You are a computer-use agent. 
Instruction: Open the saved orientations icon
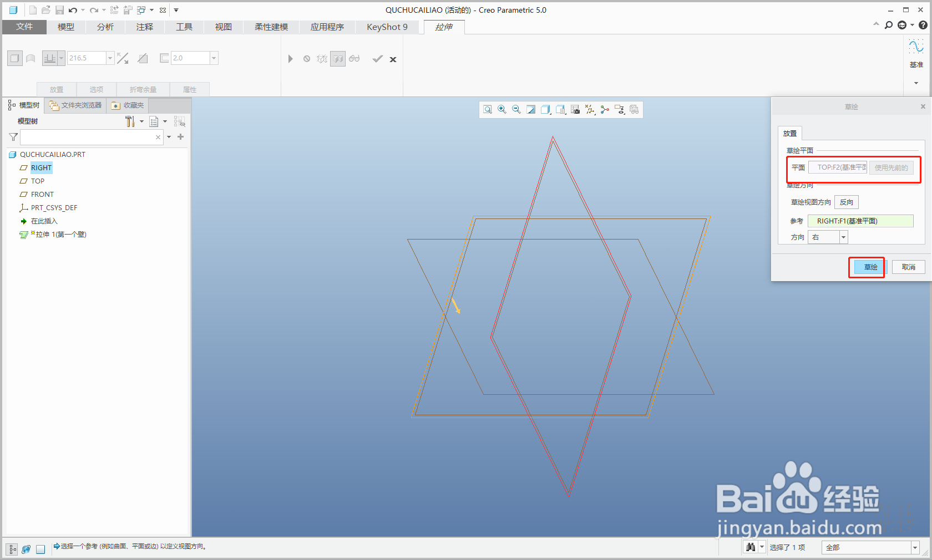(x=561, y=110)
